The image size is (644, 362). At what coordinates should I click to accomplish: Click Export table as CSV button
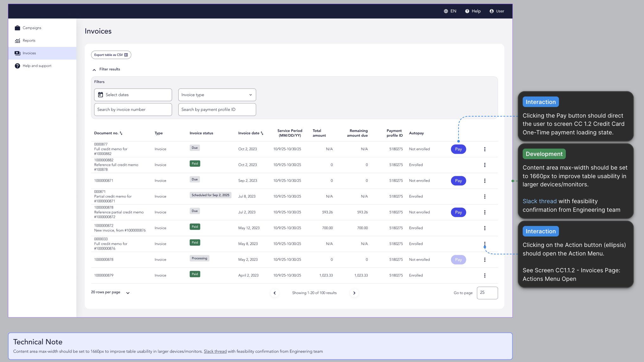(111, 55)
